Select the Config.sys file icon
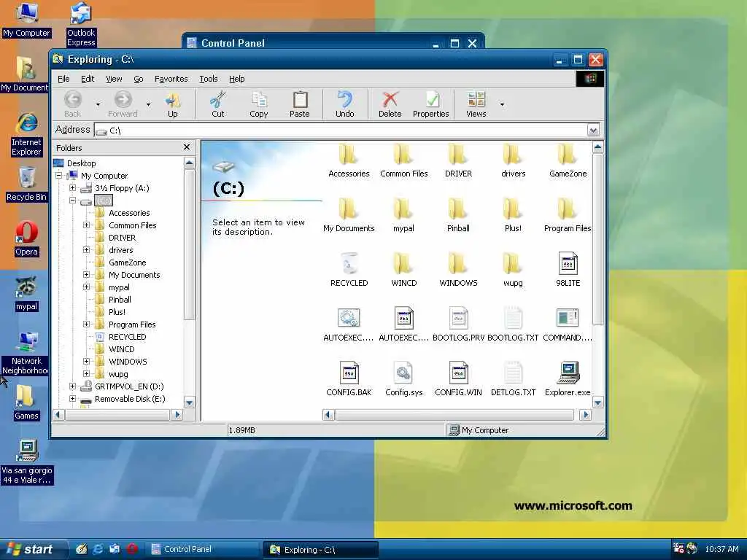This screenshot has width=747, height=560. 403,373
